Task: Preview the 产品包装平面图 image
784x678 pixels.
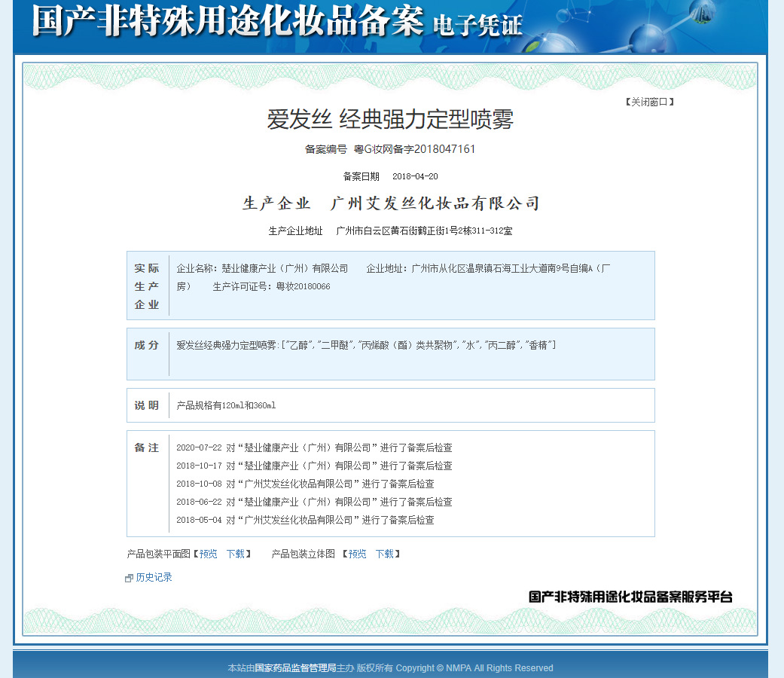Action: click(x=208, y=554)
